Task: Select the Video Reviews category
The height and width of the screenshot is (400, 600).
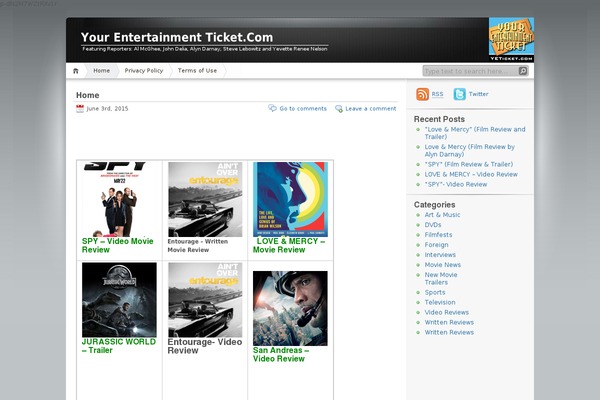Action: point(447,312)
